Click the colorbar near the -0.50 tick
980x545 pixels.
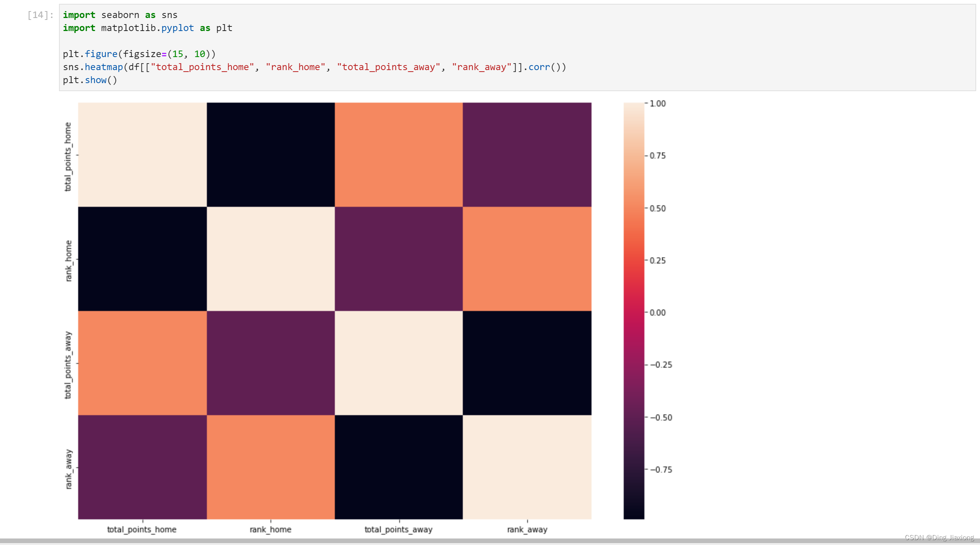pyautogui.click(x=634, y=417)
